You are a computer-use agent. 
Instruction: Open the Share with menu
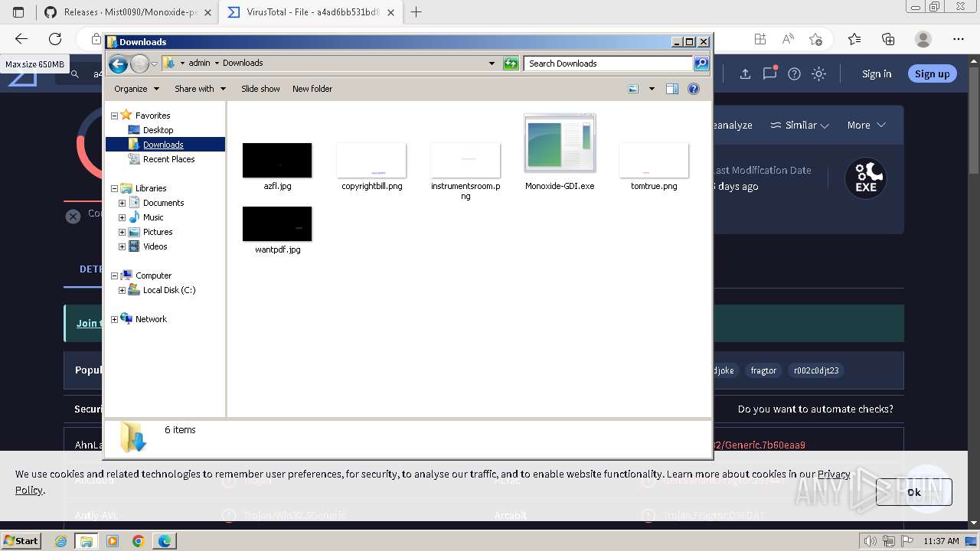pyautogui.click(x=200, y=89)
